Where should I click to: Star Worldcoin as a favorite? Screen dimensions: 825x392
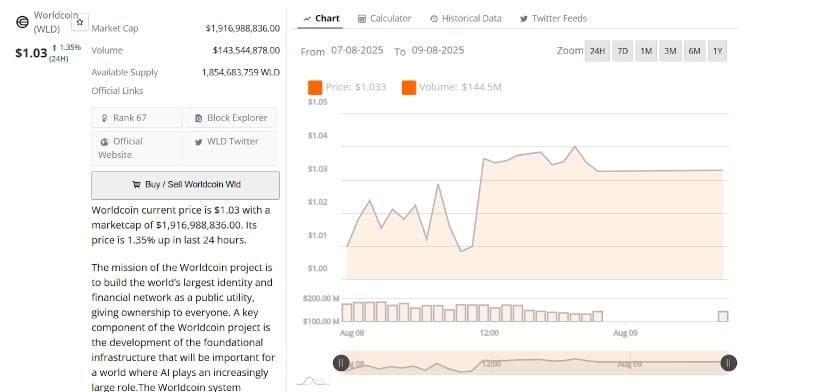click(x=80, y=22)
